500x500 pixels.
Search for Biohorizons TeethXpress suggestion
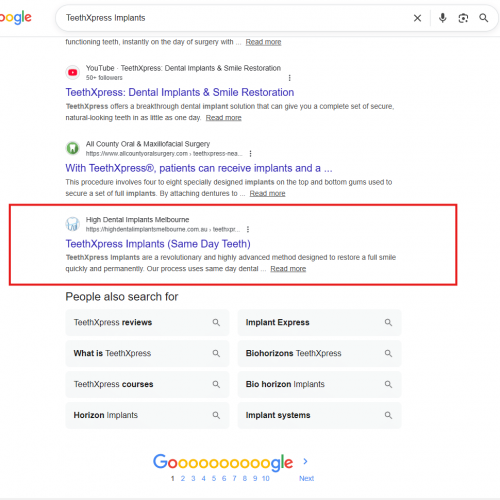click(319, 353)
